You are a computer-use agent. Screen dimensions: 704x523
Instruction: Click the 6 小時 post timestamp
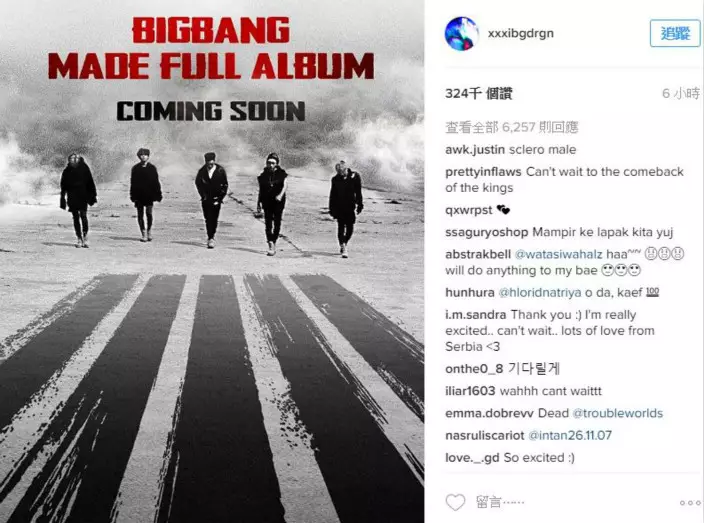pyautogui.click(x=681, y=93)
